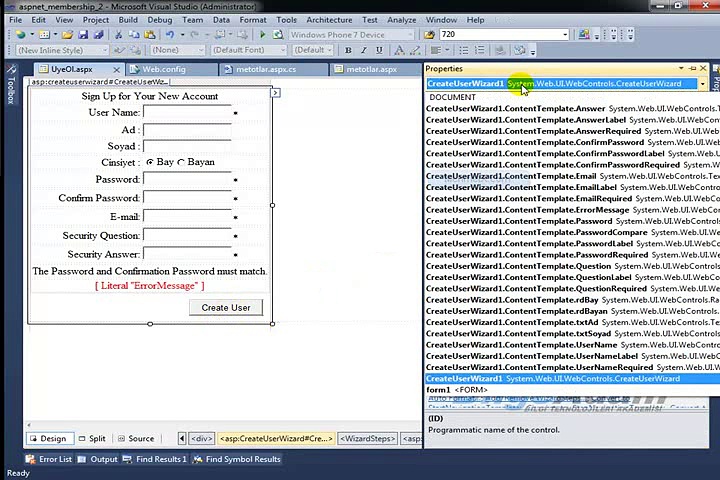Click the <div> breadcrumb tag
This screenshot has width=720, height=480.
point(202,439)
